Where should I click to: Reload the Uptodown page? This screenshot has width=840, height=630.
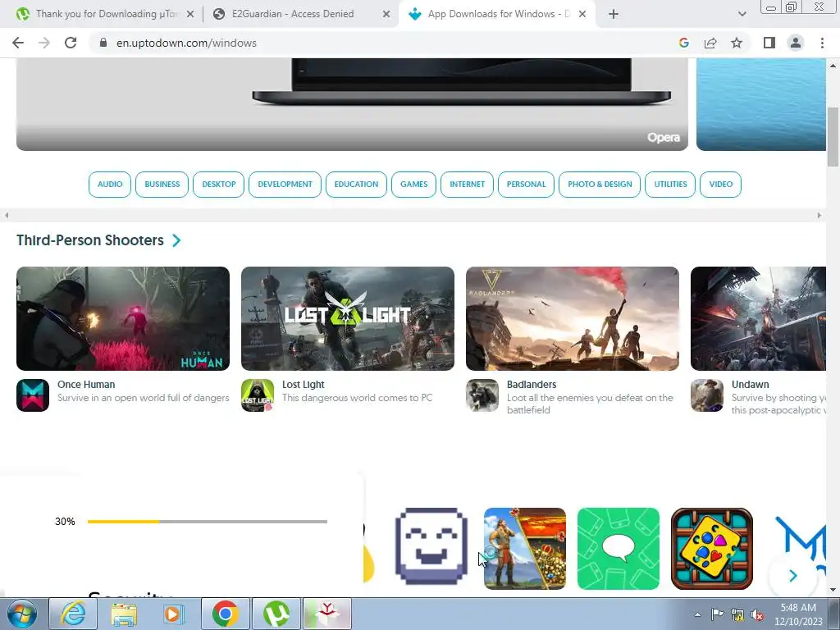tap(71, 43)
